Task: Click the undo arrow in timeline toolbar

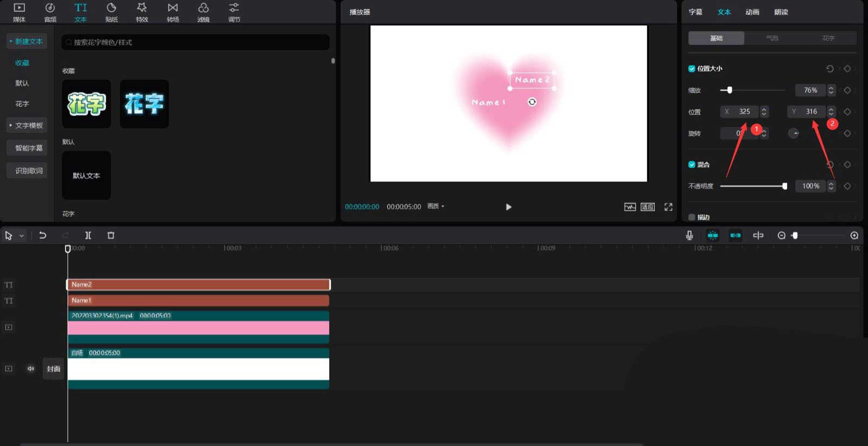Action: point(43,235)
